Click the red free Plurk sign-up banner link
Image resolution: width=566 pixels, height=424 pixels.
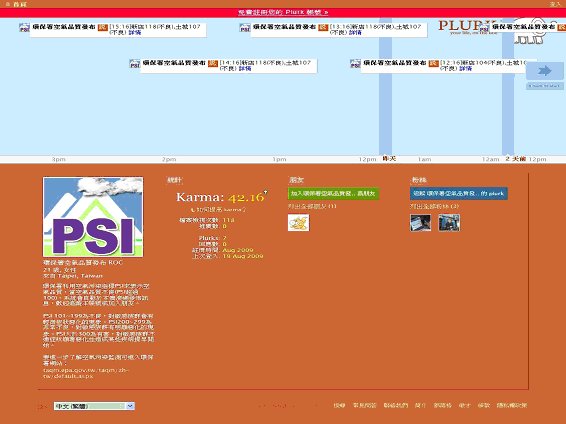[283, 12]
